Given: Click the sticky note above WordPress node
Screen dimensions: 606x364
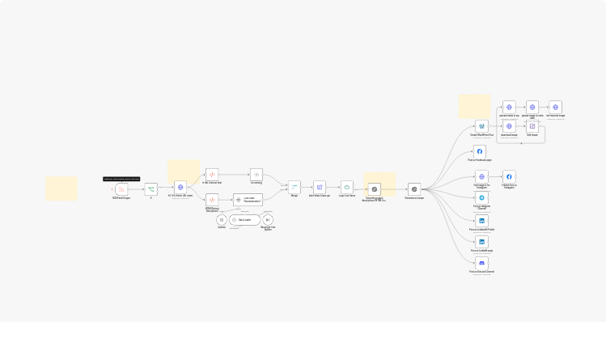Looking at the screenshot, I should [x=474, y=106].
